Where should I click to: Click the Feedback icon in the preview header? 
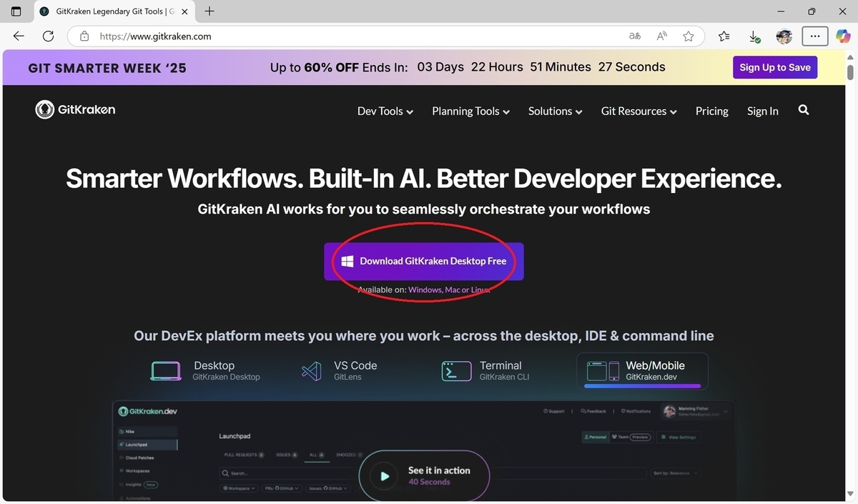coord(583,411)
